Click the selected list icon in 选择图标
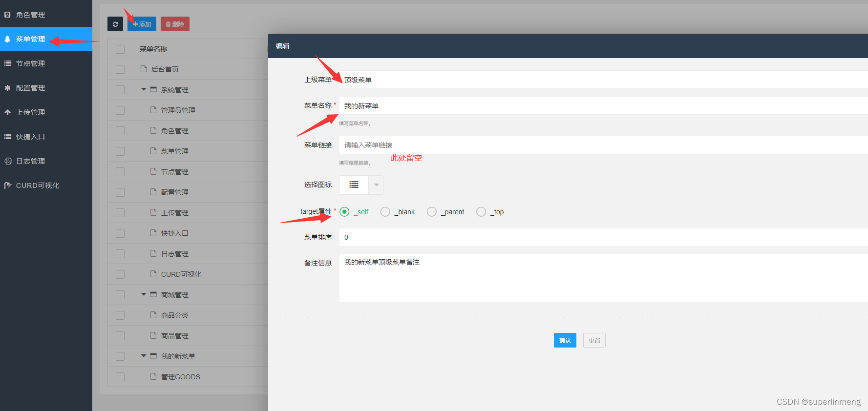This screenshot has height=411, width=868. click(354, 185)
